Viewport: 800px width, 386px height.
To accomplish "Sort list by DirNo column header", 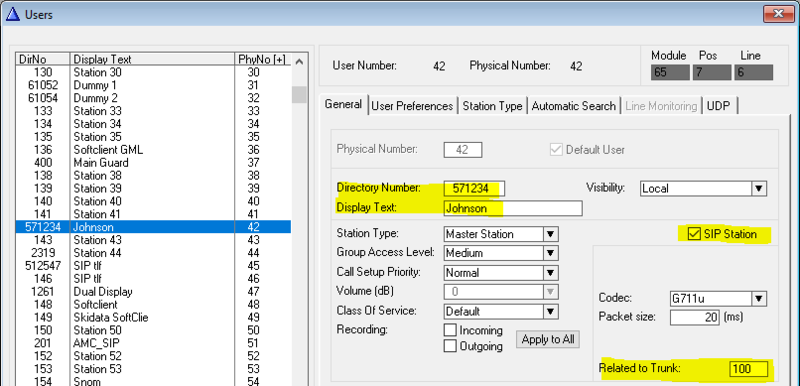I will 42,59.
